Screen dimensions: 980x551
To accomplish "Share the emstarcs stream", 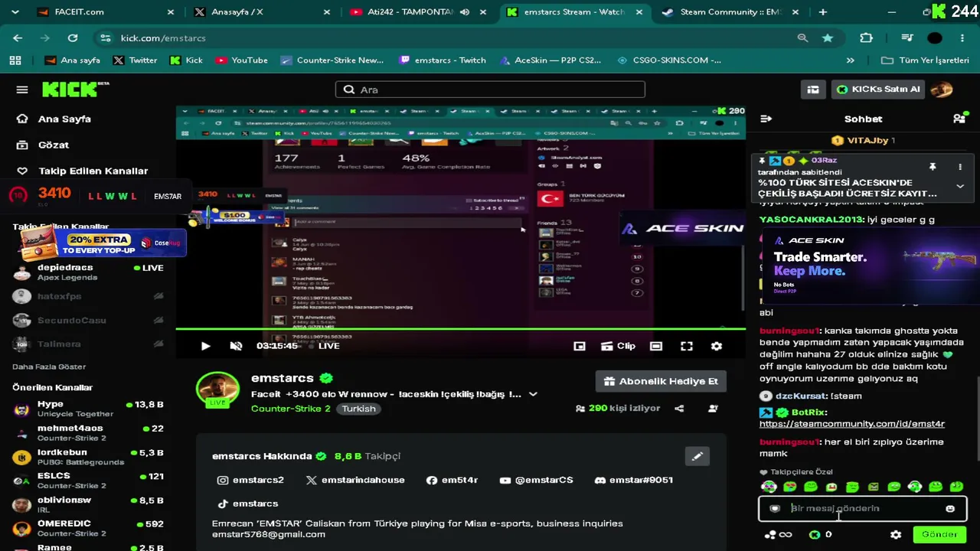I will (x=679, y=409).
